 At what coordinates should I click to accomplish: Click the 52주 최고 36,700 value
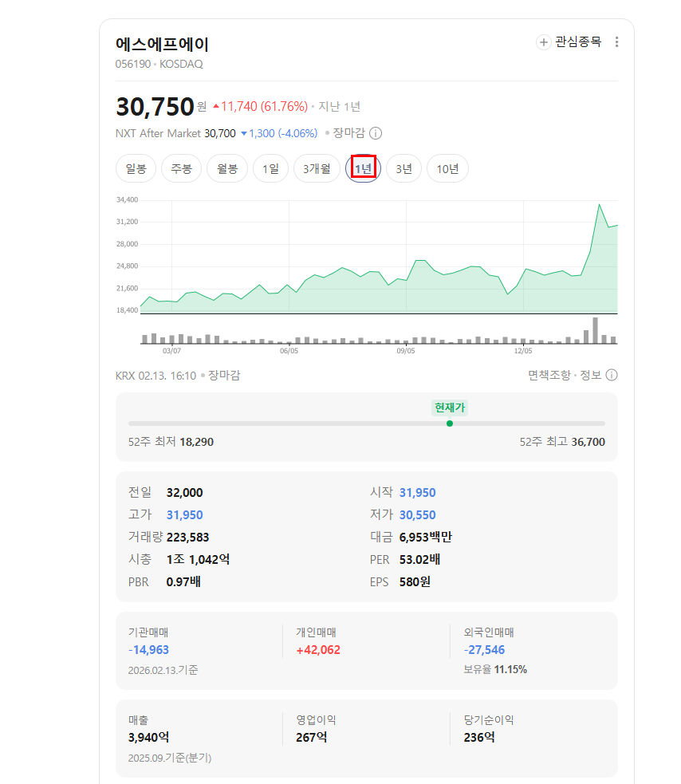pos(588,442)
